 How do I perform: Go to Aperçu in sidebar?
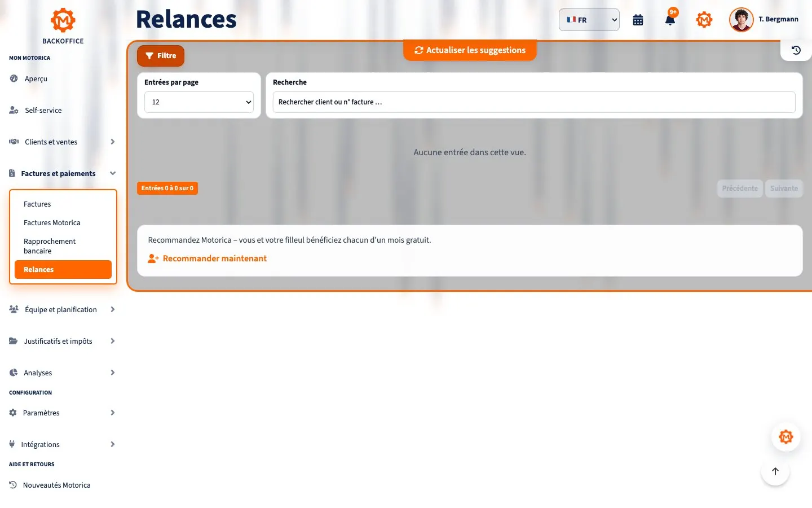36,78
